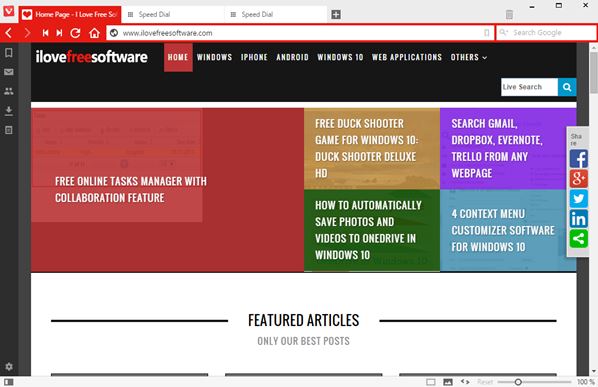Open the WEB APPLICATIONS navigation item
The width and height of the screenshot is (598, 387).
point(407,57)
